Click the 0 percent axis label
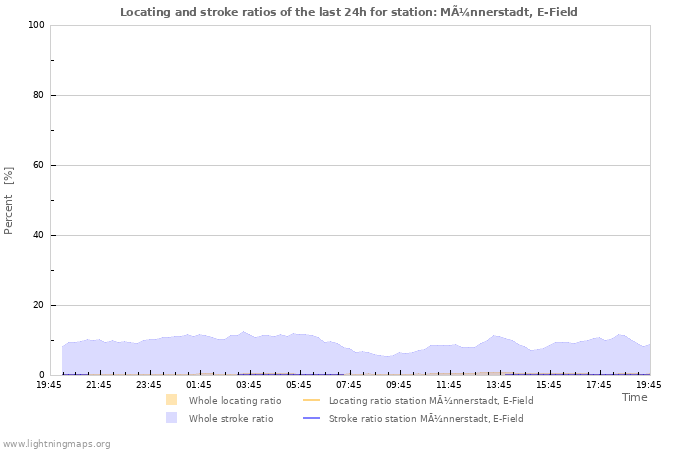This screenshot has height=450, width=700. point(42,375)
